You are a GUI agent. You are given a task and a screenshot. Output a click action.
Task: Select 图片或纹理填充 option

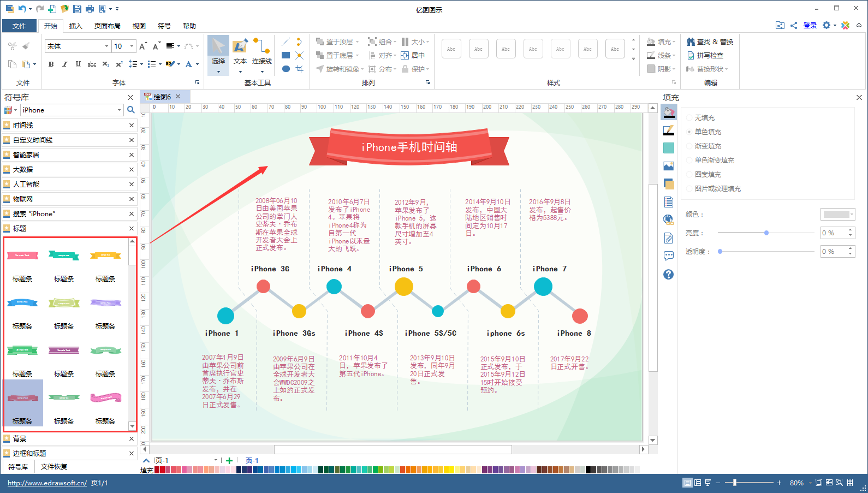(714, 188)
